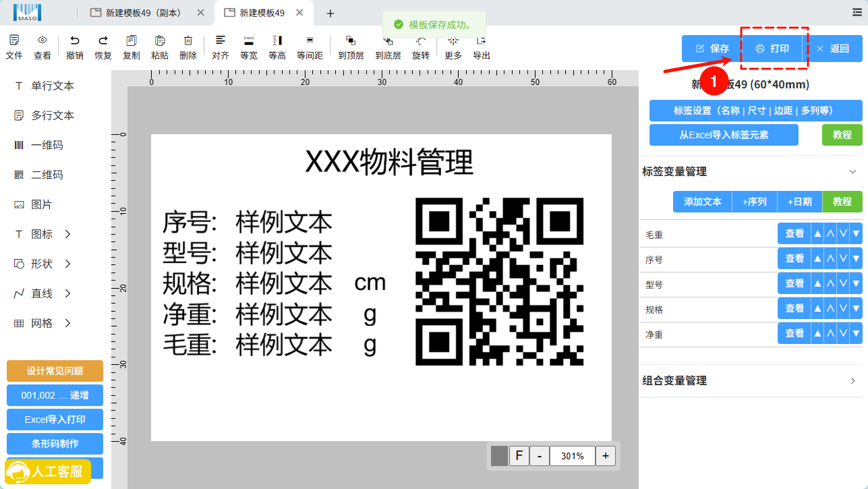The width and height of the screenshot is (868, 489).
Task: View the 型号 variable with 查看
Action: [794, 284]
